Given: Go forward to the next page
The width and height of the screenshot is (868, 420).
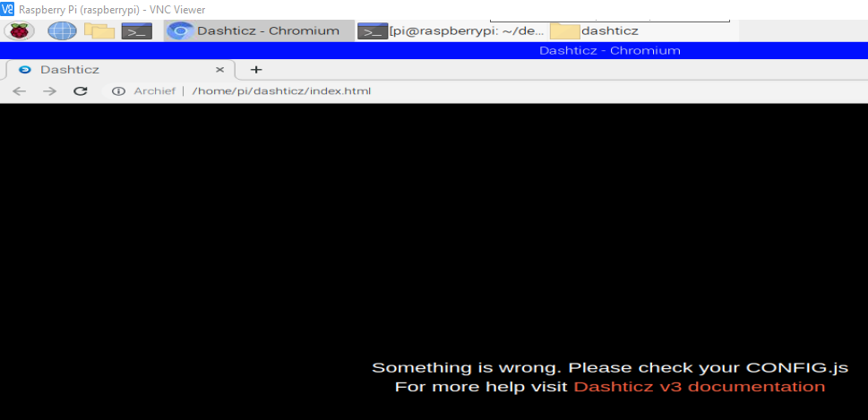Looking at the screenshot, I should pos(50,91).
